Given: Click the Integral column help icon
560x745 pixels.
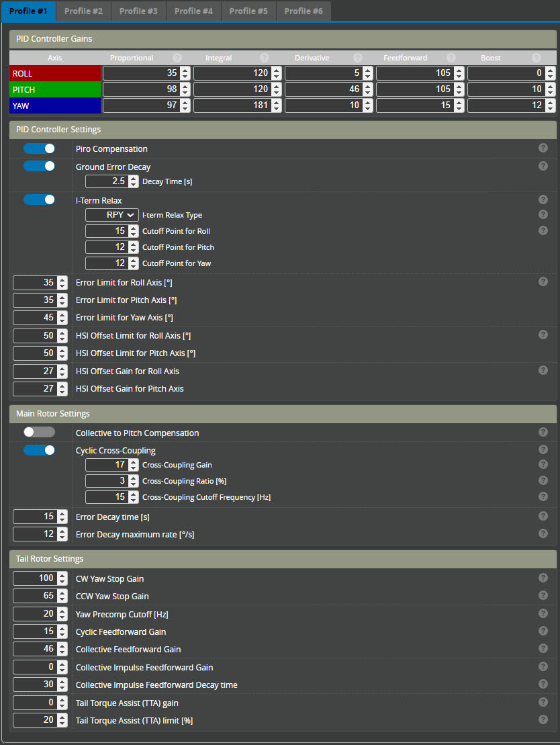Looking at the screenshot, I should pos(263,57).
